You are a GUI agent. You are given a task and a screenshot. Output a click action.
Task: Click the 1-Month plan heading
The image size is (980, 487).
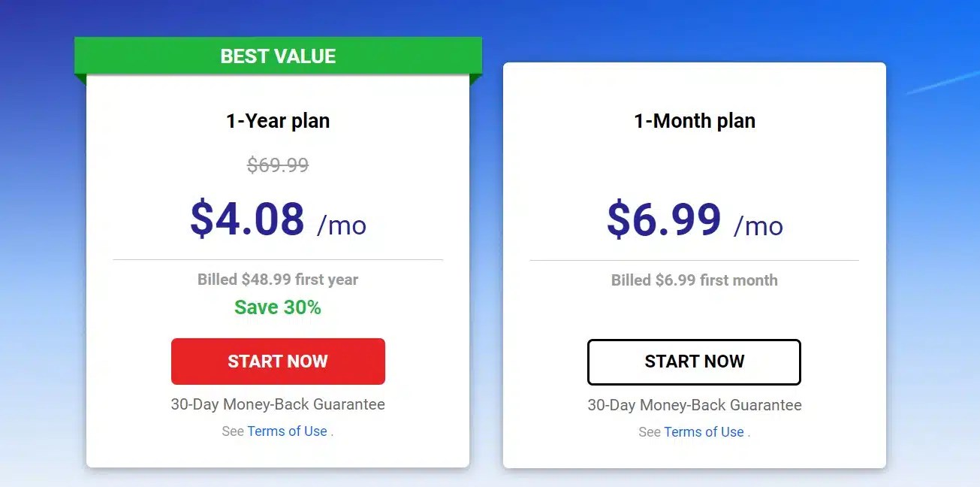[x=693, y=120]
